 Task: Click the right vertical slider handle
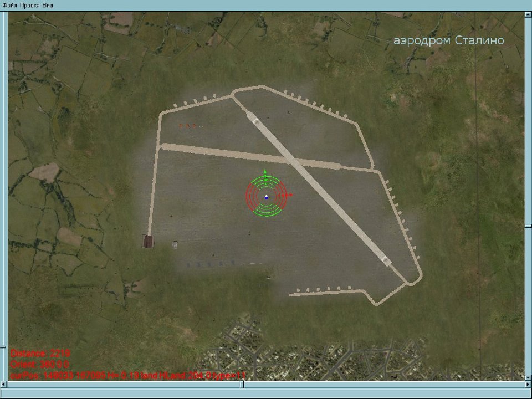tap(528, 226)
